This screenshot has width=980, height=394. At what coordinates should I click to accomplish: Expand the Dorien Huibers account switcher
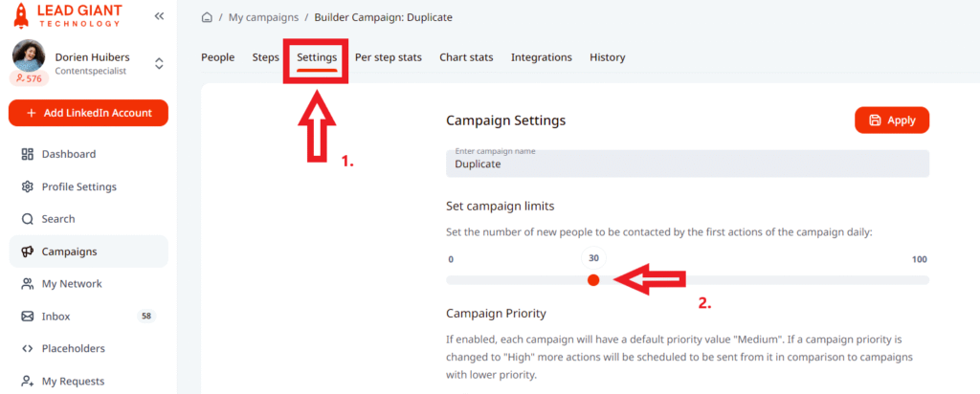(x=159, y=63)
